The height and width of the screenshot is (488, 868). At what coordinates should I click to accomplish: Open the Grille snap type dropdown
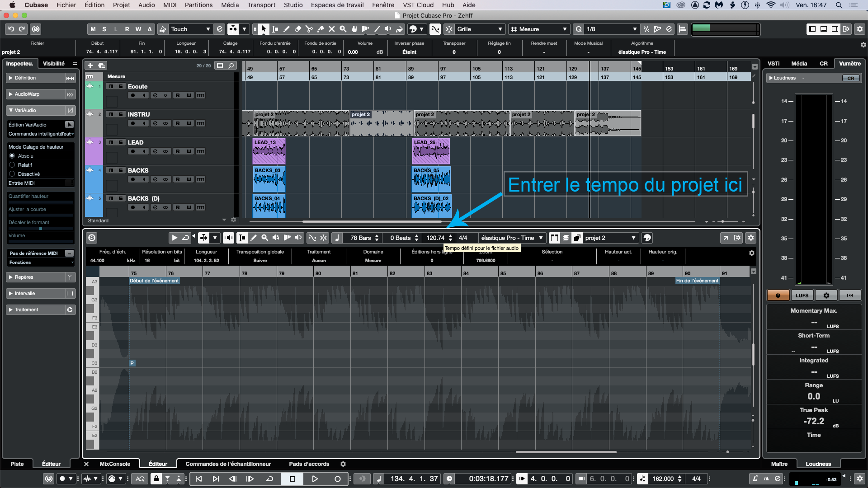(480, 29)
